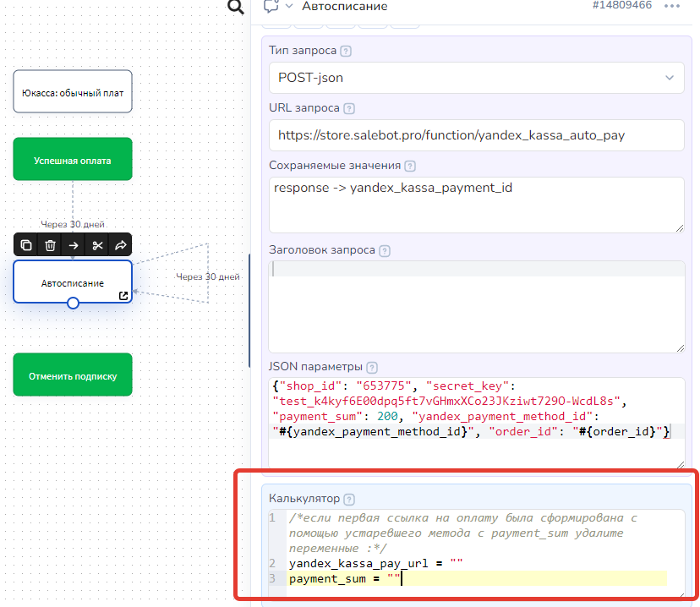Click the external link icon on Автосписание block

point(123,295)
